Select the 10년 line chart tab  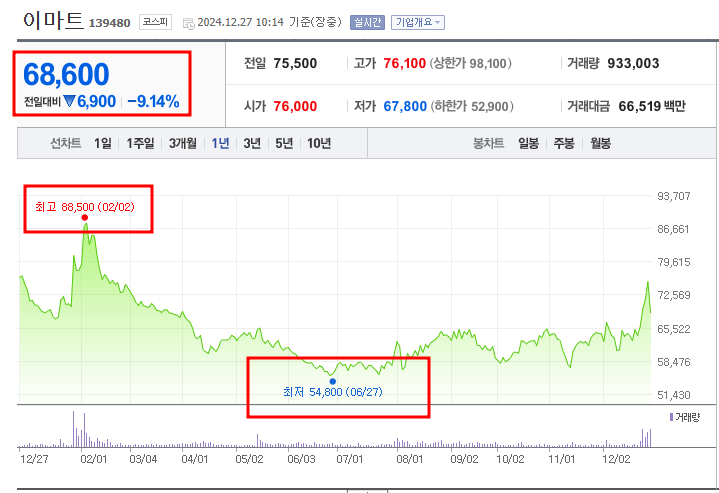pos(319,144)
